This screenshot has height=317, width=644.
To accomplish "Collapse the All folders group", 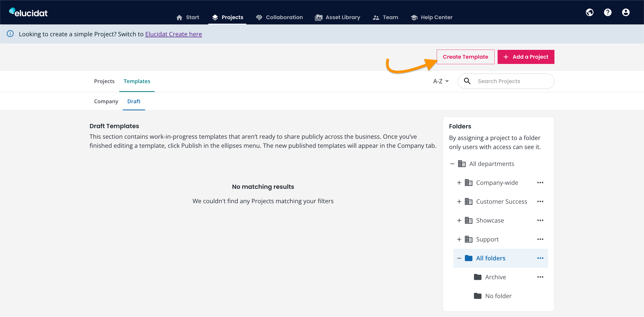I will tap(459, 258).
